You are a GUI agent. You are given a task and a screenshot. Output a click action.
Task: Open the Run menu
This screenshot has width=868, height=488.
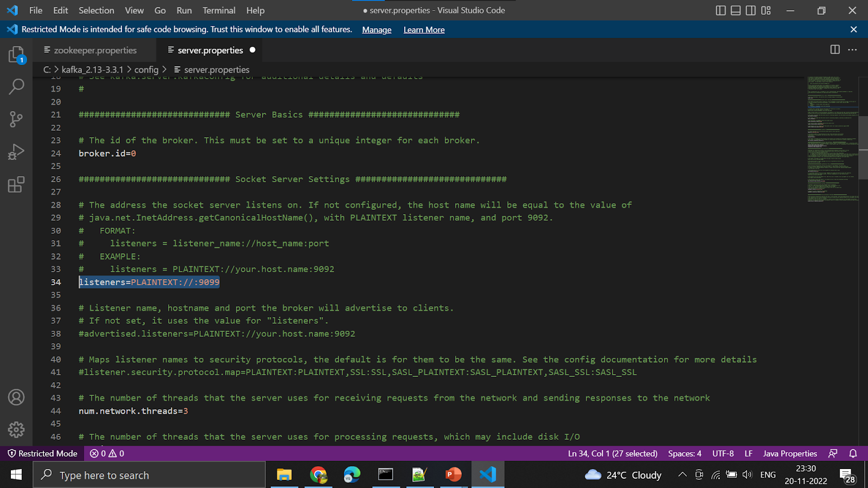(x=184, y=10)
